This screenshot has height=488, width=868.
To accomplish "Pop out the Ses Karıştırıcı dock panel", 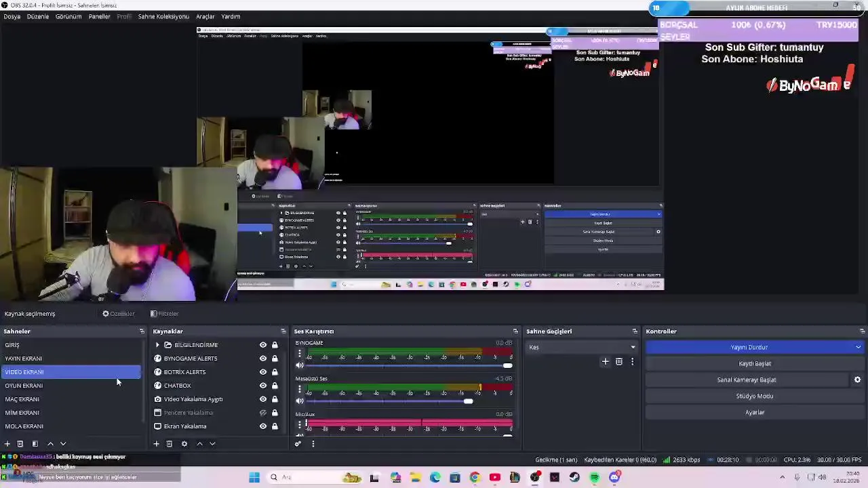I will point(515,331).
